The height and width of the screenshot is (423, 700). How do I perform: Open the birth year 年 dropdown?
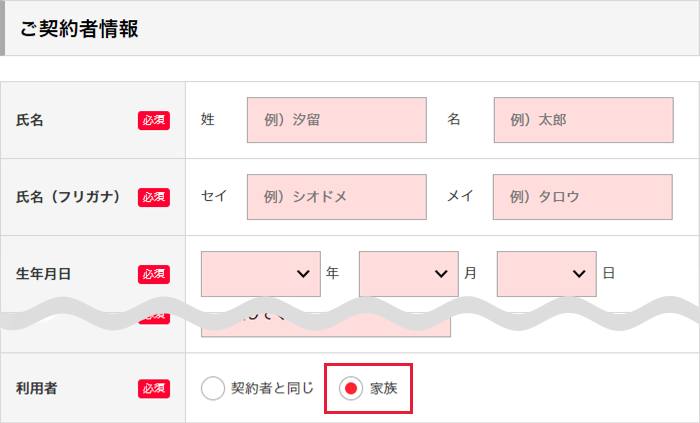coord(261,274)
